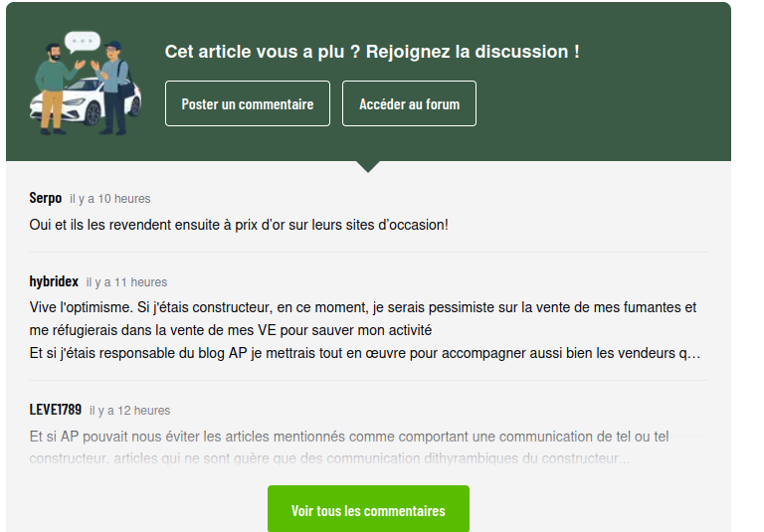
Task: Click the 'il y a 12 heures' timestamp
Action: coord(129,411)
